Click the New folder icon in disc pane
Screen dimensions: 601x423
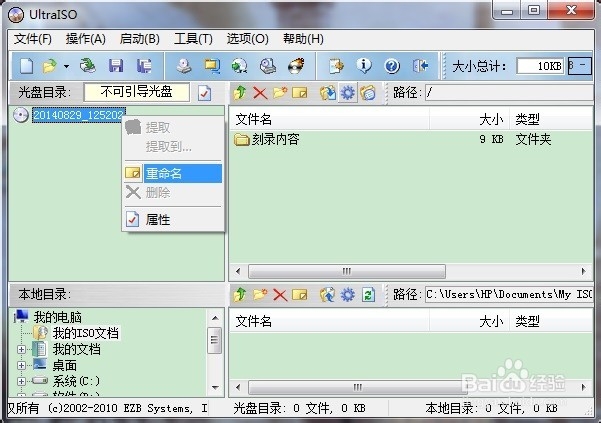(x=280, y=93)
